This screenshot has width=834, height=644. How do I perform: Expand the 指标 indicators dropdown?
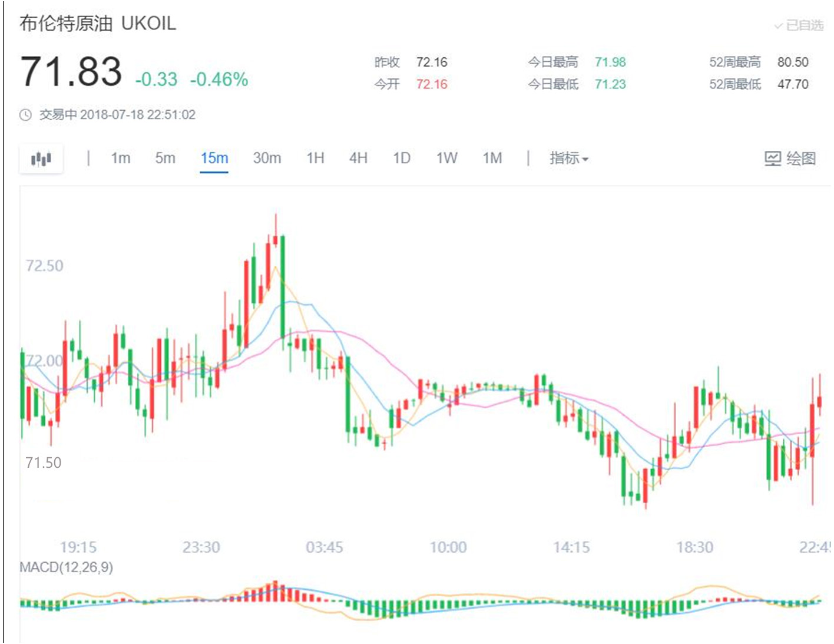569,158
